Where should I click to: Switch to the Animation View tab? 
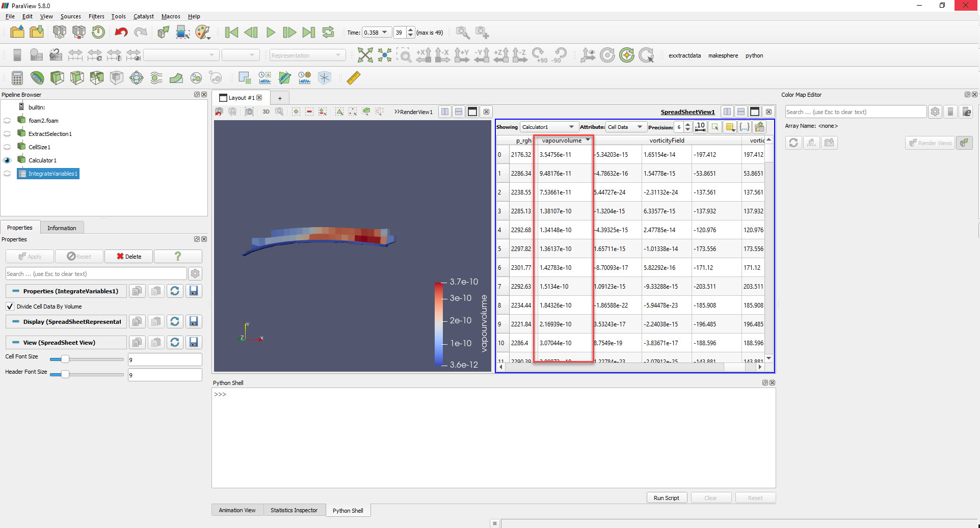click(x=237, y=510)
